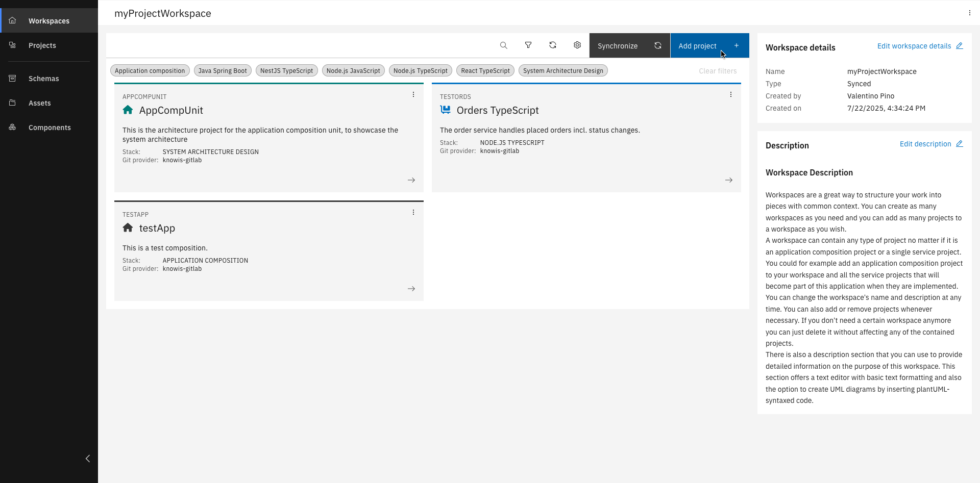Collapse the left navigation sidebar
This screenshot has height=483, width=980.
pyautogui.click(x=88, y=459)
